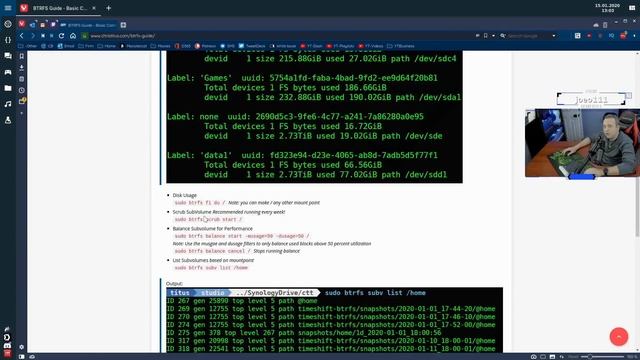This screenshot has height=360, width=640.
Task: Open the cloud sync icon in the tab bar
Action: click(x=596, y=25)
